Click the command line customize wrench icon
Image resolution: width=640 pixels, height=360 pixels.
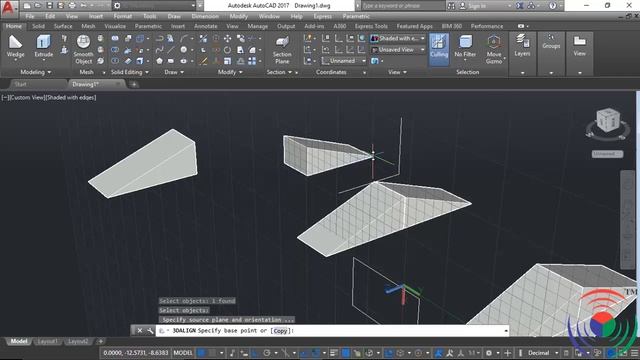[150, 331]
